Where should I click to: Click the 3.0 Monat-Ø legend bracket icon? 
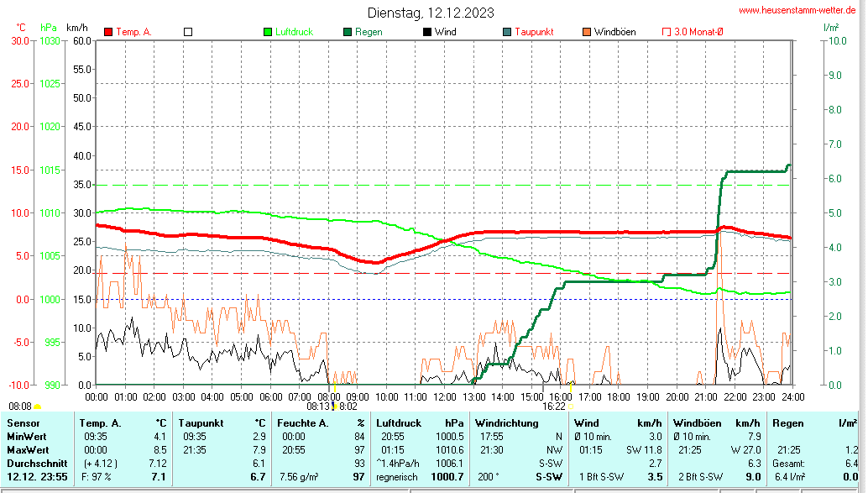[x=667, y=32]
